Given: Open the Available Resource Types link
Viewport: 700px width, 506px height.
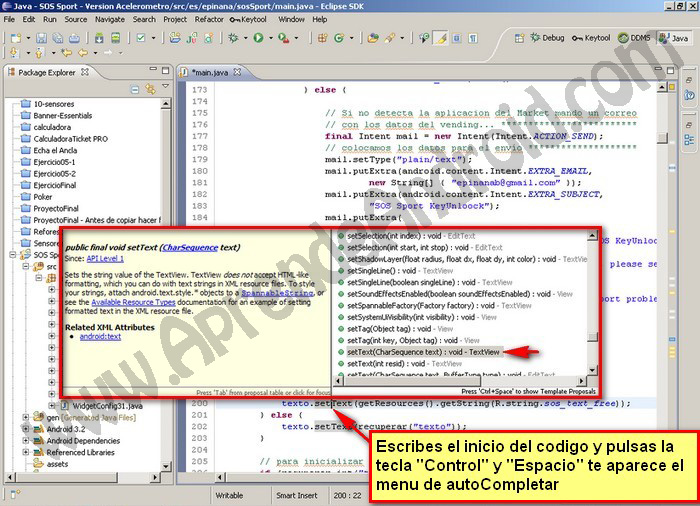Looking at the screenshot, I should coord(133,302).
